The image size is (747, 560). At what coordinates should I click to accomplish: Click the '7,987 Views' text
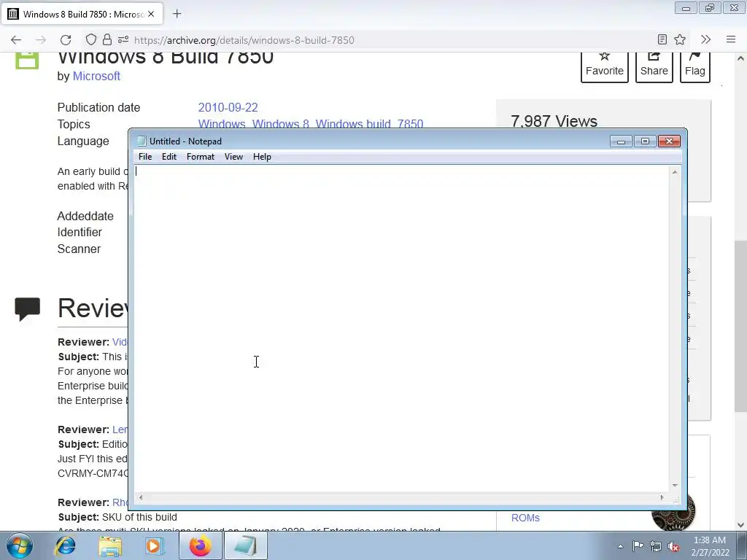[x=554, y=121]
